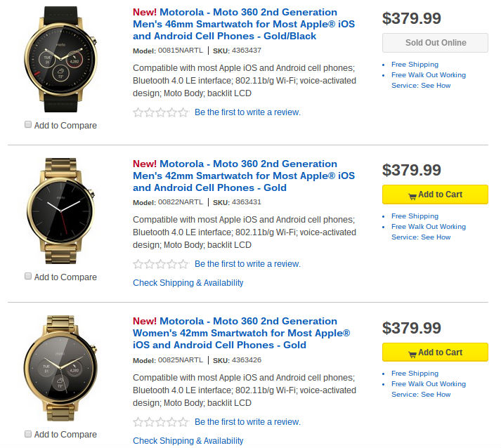Viewport: 501px width, 448px height.
Task: Check Shipping & Availability for Women's 42mm watch
Action: (188, 441)
